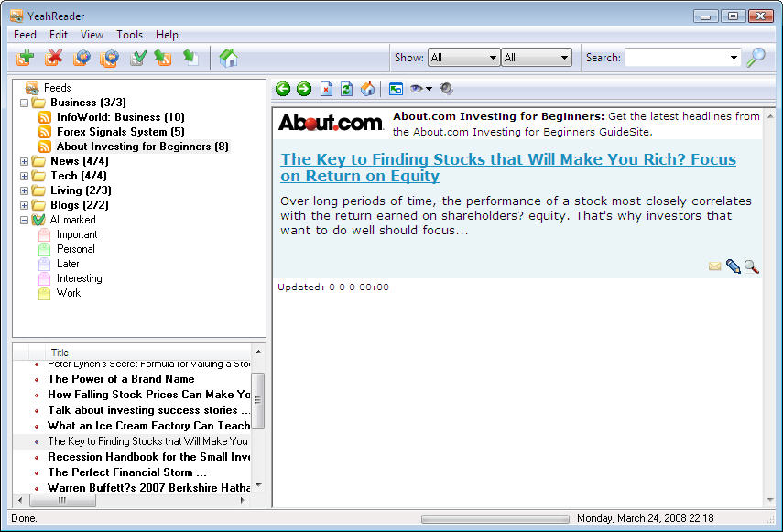Viewport: 783px width, 532px height.
Task: Update the selected feed using the single refresh icon
Action: 82,58
